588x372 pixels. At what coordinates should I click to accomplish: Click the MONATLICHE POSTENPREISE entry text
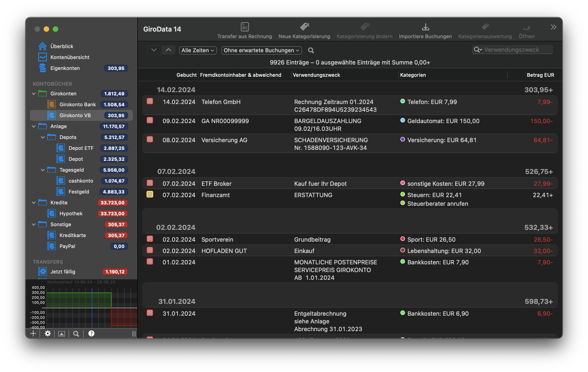coord(336,262)
